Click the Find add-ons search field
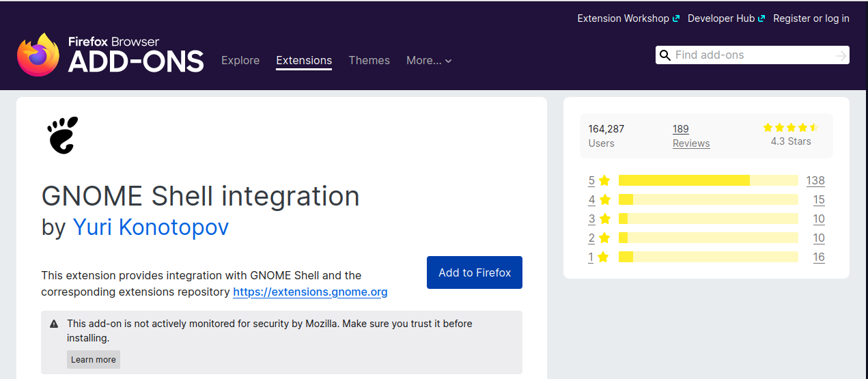868x379 pixels. click(753, 55)
